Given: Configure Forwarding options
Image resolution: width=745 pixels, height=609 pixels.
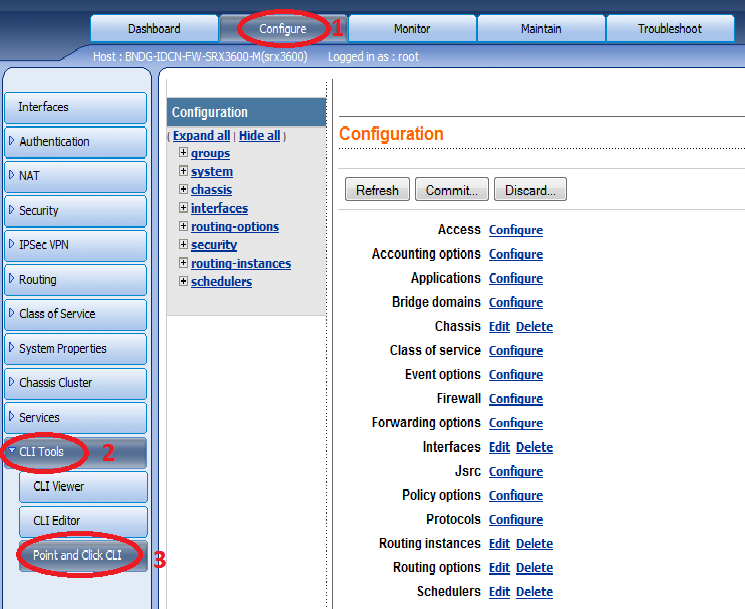Looking at the screenshot, I should 516,423.
